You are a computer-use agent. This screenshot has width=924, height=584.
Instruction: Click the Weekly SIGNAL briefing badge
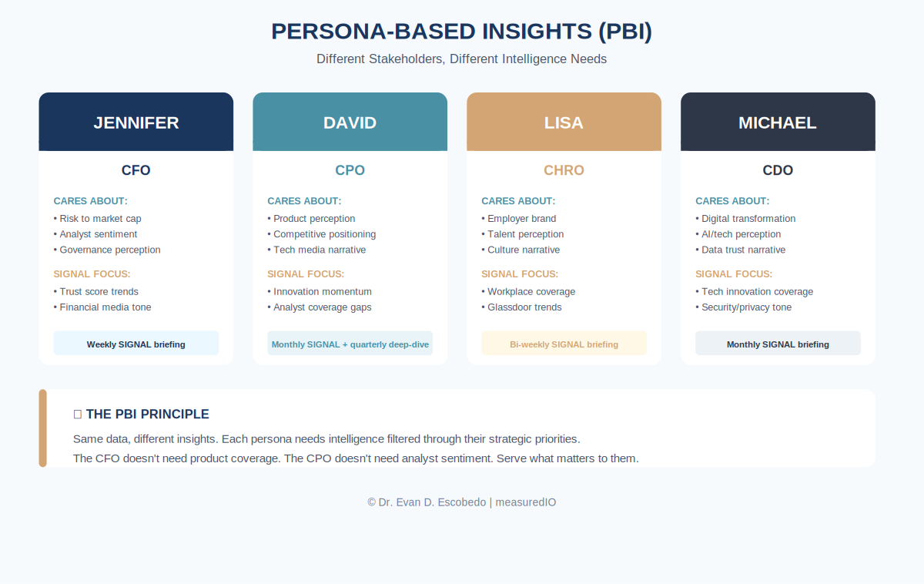click(x=136, y=344)
